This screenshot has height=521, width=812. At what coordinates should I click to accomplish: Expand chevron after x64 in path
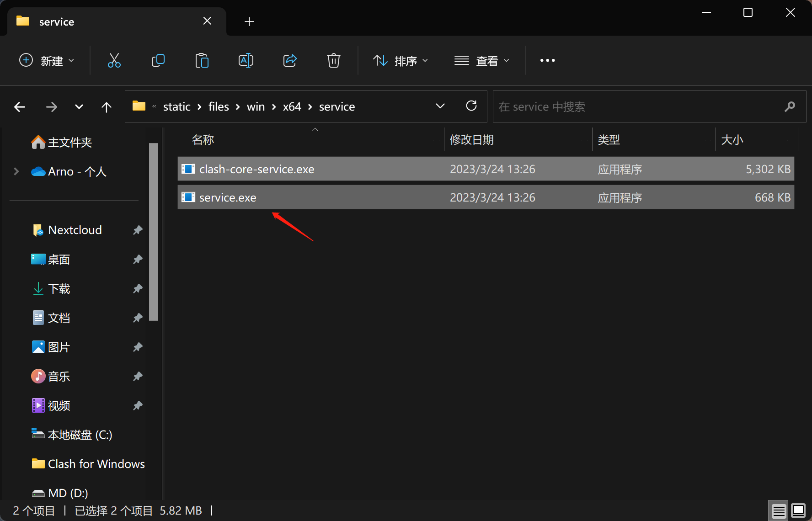coord(310,106)
